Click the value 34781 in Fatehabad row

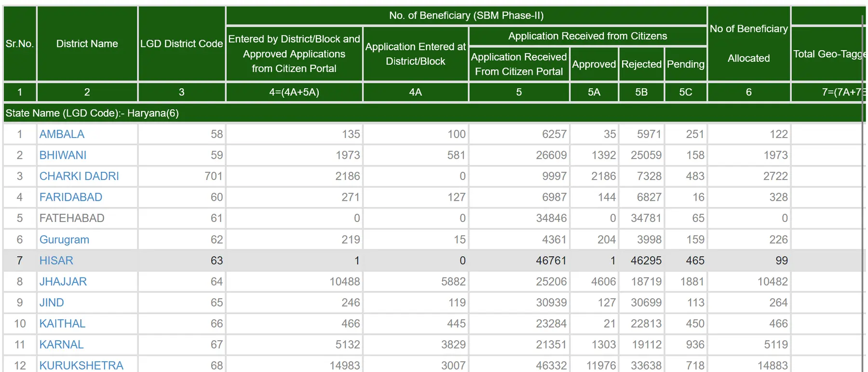click(x=646, y=218)
